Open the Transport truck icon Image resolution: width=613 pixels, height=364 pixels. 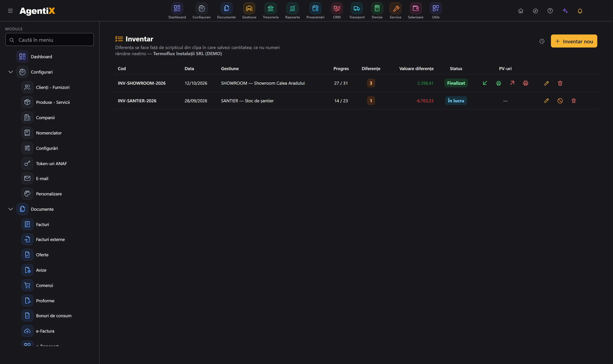(x=357, y=8)
